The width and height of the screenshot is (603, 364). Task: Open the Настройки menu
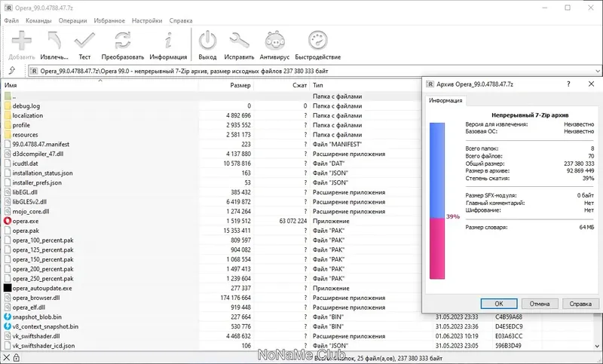tap(147, 20)
